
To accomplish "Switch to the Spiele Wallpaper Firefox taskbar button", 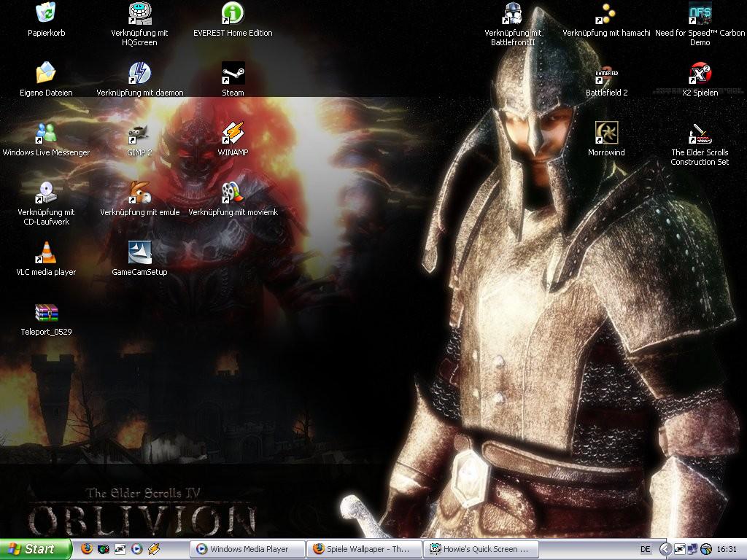I will tap(364, 549).
